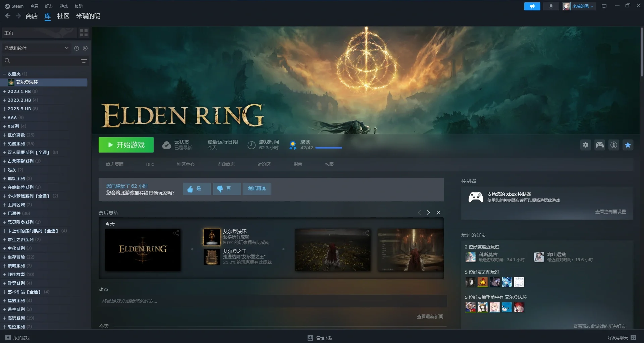The width and height of the screenshot is (644, 343).
Task: Show next post-game summary
Action: [x=428, y=213]
